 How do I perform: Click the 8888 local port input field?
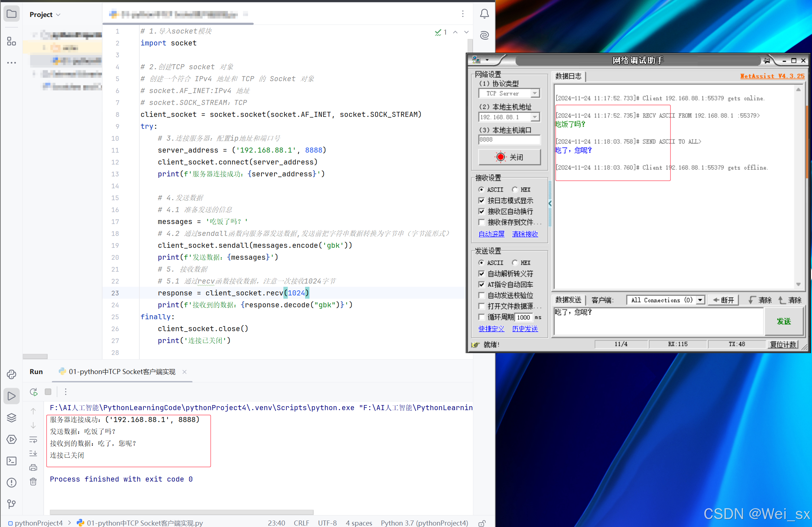point(509,140)
